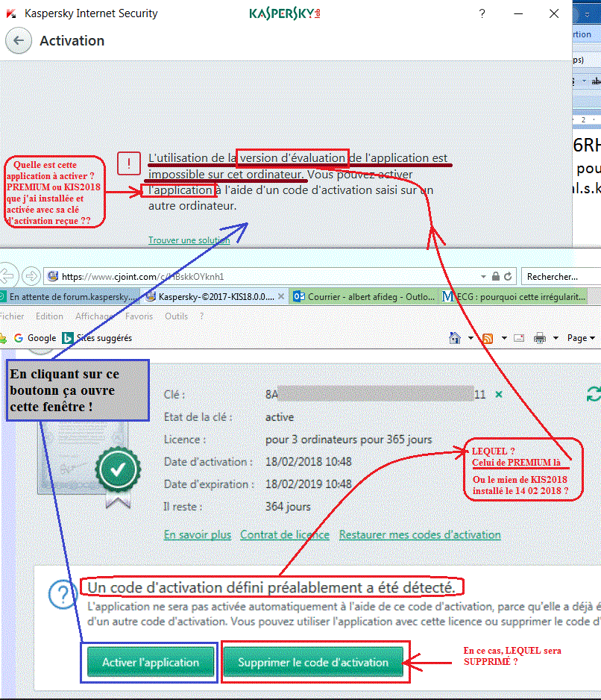
Task: Open the Print options dropdown arrow
Action: 556,338
